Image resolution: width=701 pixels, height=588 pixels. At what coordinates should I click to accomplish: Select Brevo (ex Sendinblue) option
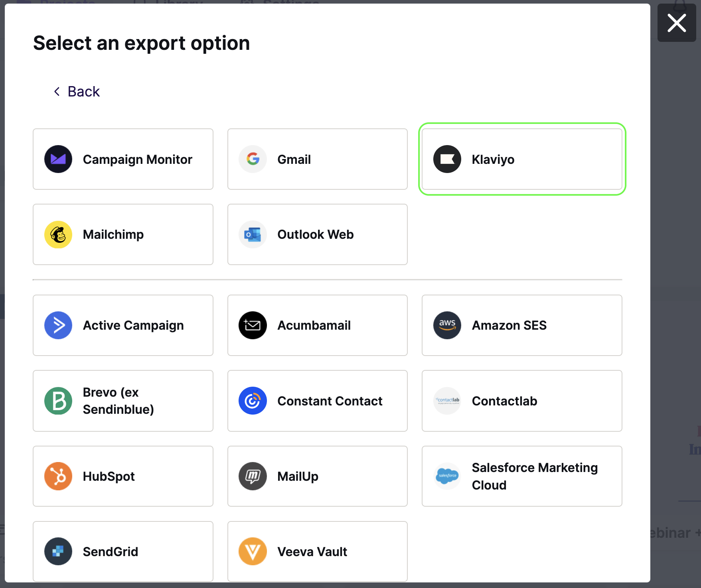123,401
